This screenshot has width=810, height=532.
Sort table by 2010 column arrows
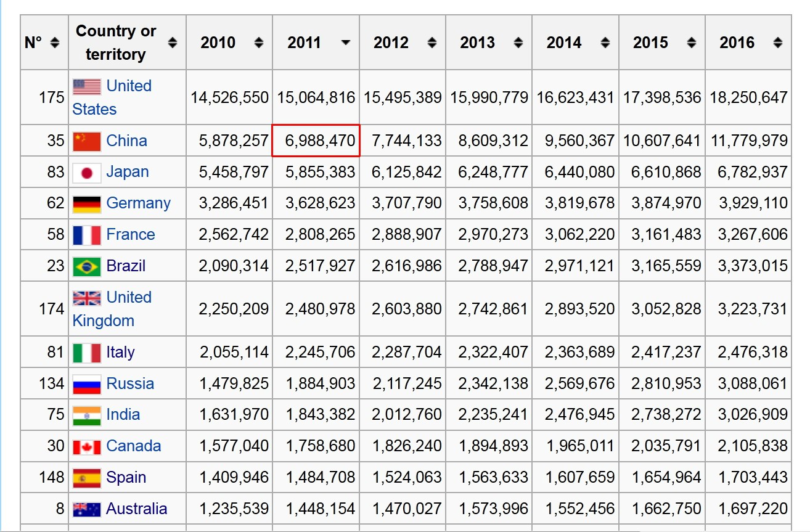(259, 43)
